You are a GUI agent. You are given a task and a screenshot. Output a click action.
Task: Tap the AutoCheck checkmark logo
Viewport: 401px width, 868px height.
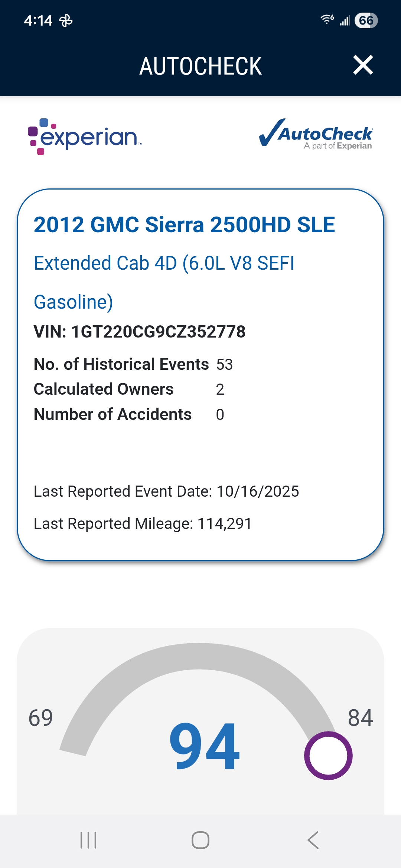pyautogui.click(x=316, y=134)
